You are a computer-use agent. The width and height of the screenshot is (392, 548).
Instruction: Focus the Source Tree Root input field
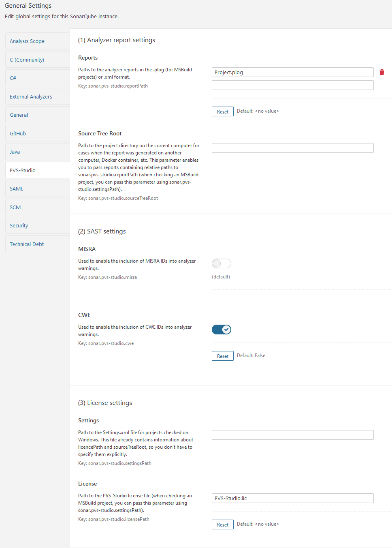(293, 148)
